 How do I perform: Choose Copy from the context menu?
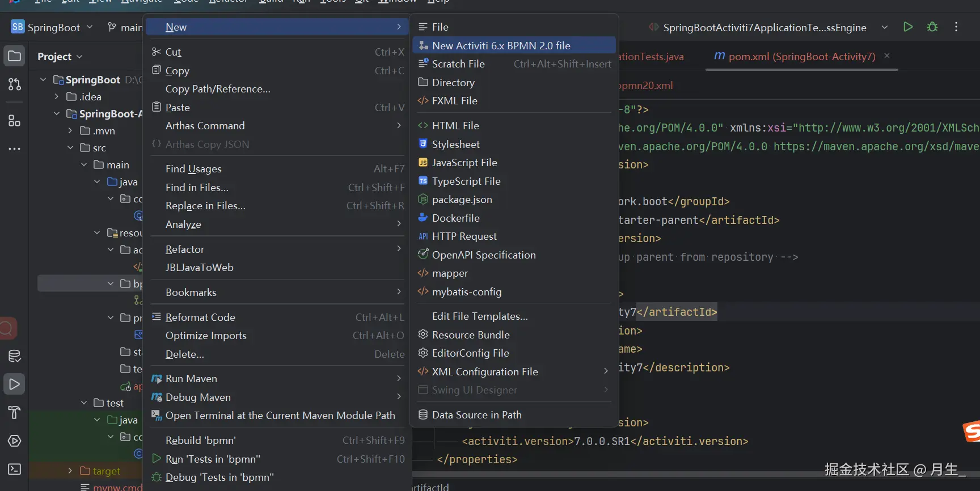click(277, 70)
